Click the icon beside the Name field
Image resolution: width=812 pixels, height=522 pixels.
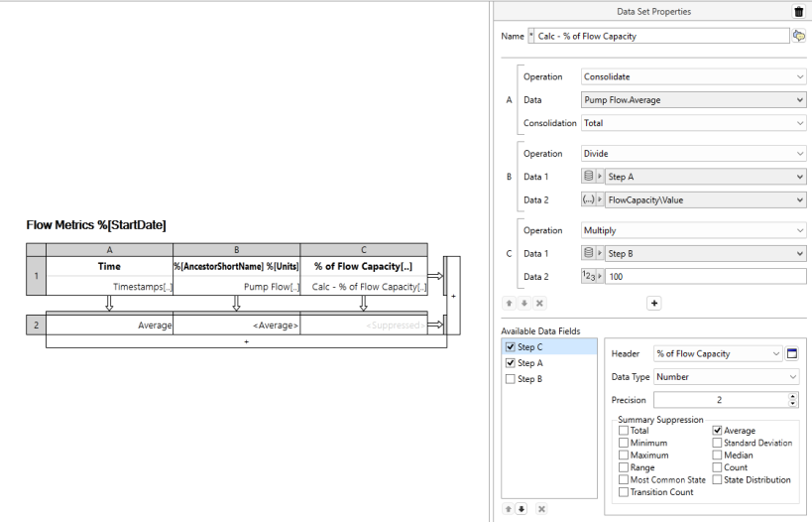[x=798, y=36]
